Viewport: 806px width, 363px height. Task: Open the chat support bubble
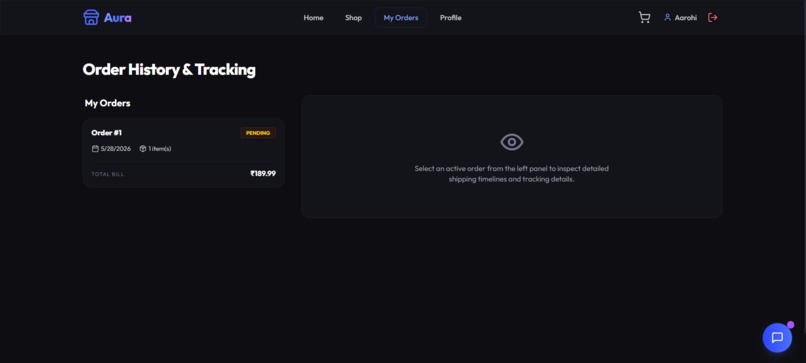[x=777, y=338]
